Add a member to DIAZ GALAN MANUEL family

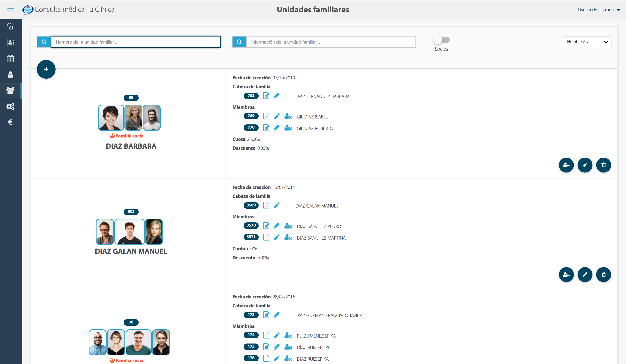(566, 275)
